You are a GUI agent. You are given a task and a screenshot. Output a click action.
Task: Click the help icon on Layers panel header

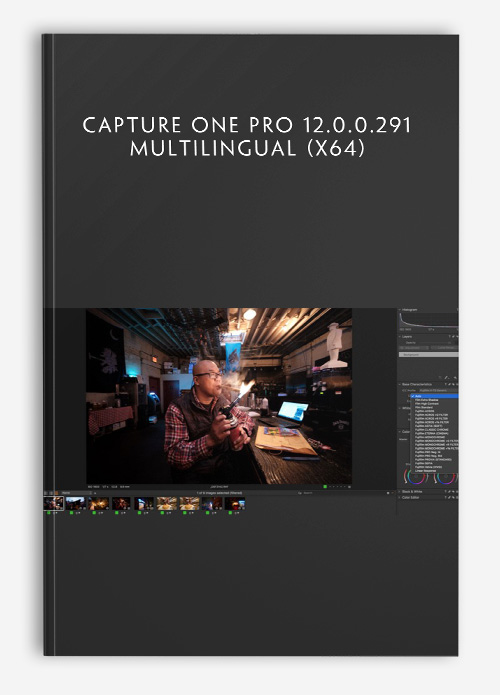449,336
